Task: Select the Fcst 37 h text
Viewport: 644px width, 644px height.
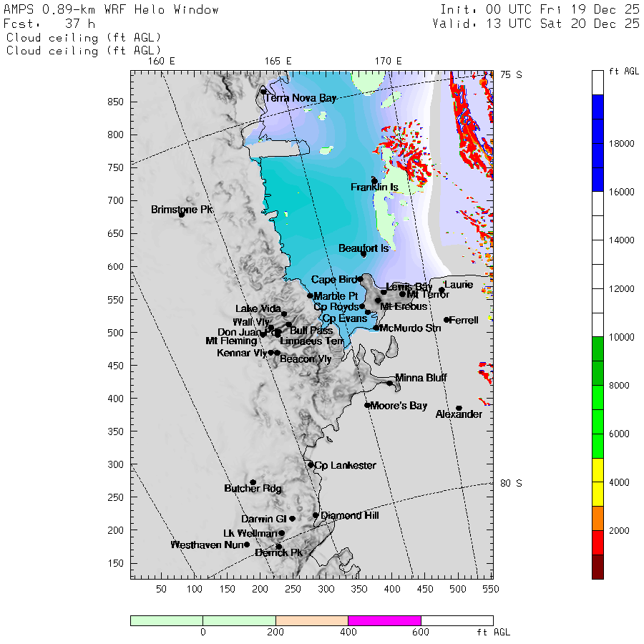Action: click(49, 24)
